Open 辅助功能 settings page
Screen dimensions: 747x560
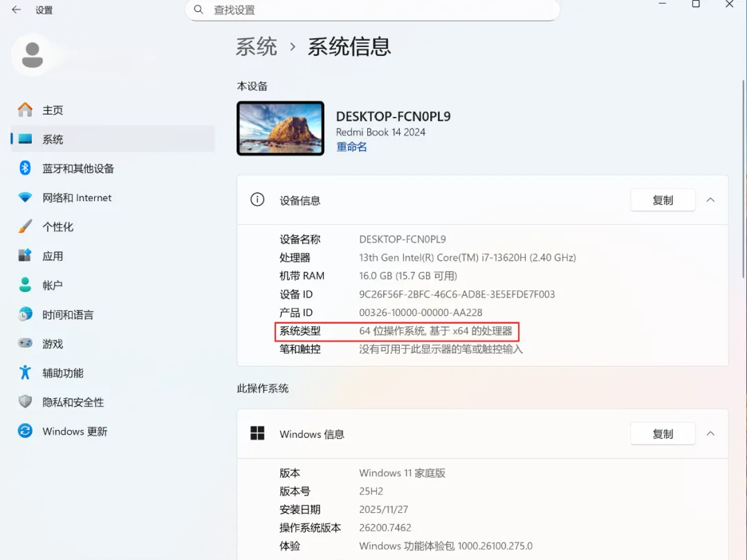click(113, 373)
